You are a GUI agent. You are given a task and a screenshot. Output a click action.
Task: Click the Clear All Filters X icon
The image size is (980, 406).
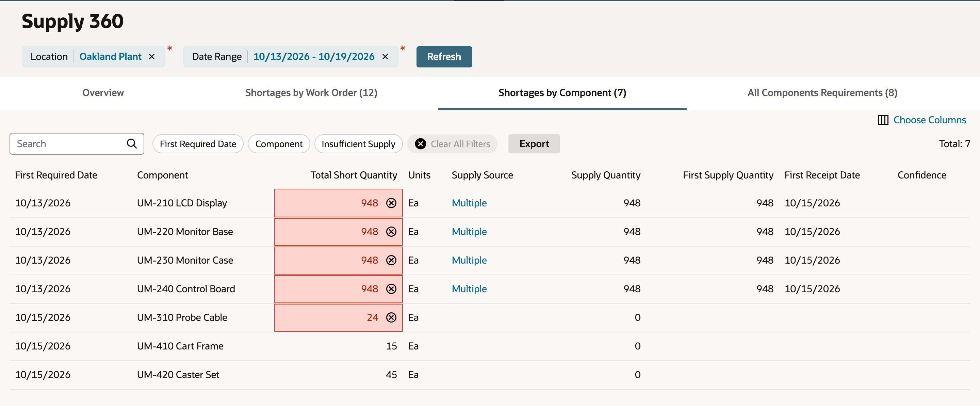420,144
